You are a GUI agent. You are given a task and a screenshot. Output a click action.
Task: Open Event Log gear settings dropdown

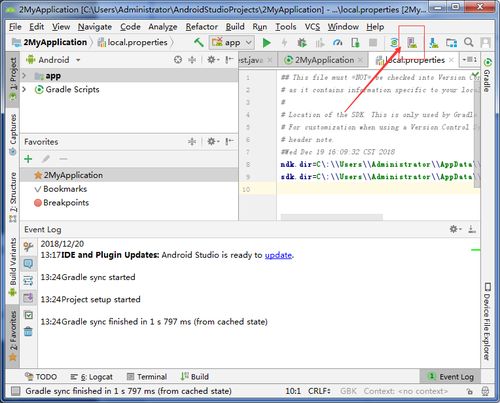tap(455, 229)
